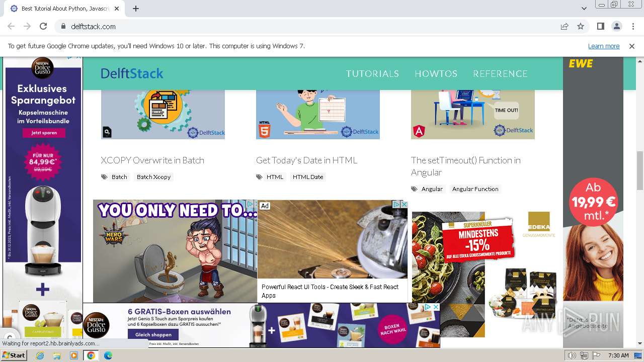Select the Angular tag

tap(432, 189)
